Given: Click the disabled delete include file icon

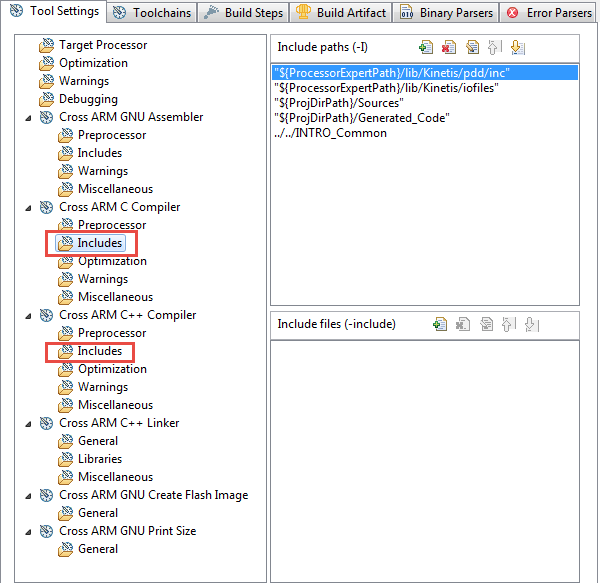Looking at the screenshot, I should [463, 324].
